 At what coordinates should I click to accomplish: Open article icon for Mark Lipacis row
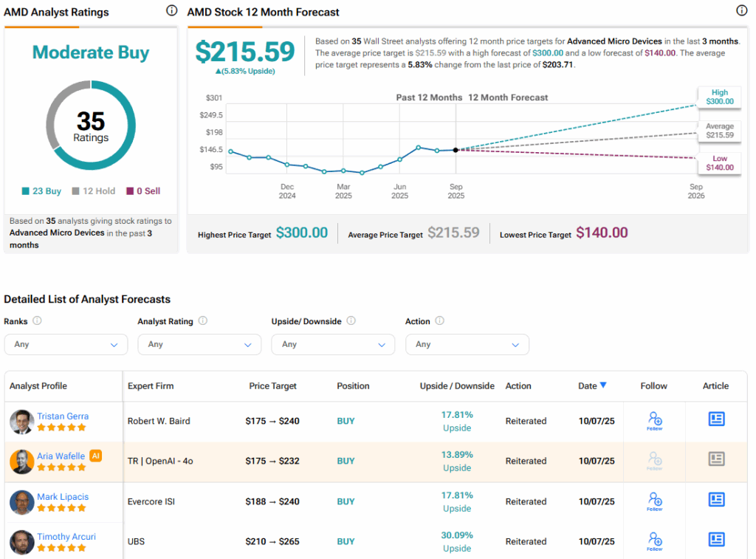(715, 500)
